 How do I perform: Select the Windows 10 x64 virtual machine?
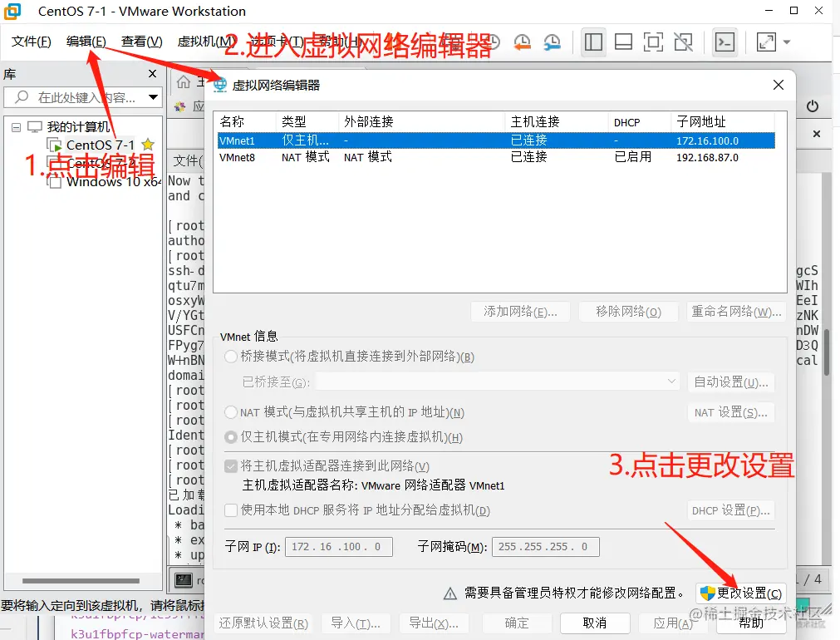point(105,182)
